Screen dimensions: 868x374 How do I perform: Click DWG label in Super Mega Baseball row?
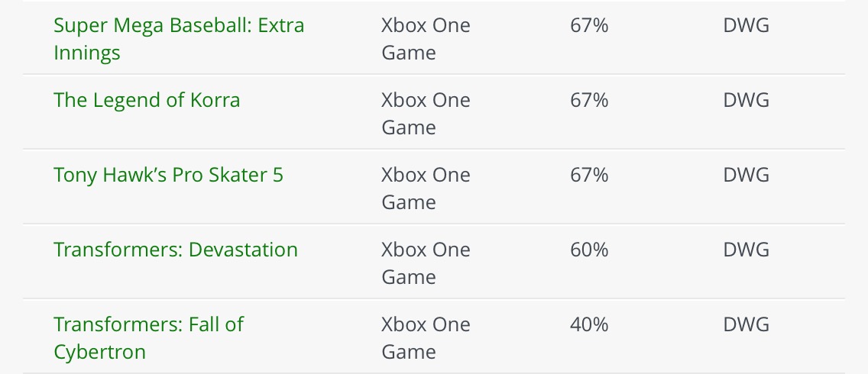746,26
